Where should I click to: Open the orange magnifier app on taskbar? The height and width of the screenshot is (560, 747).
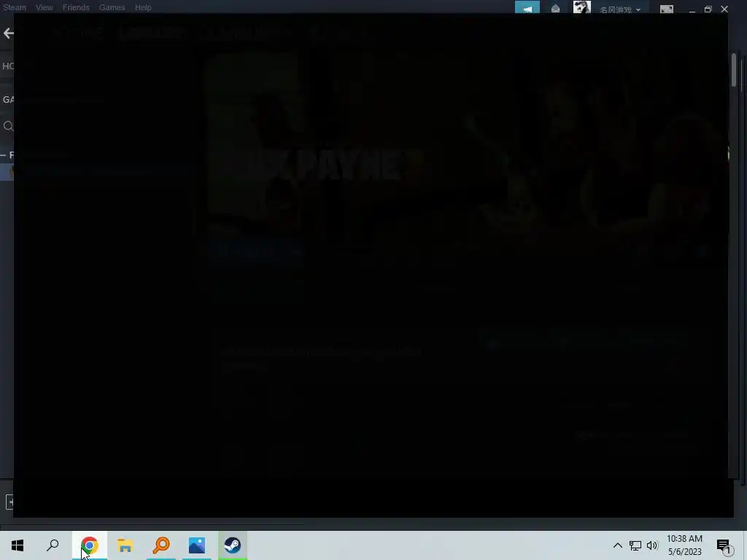tap(161, 545)
